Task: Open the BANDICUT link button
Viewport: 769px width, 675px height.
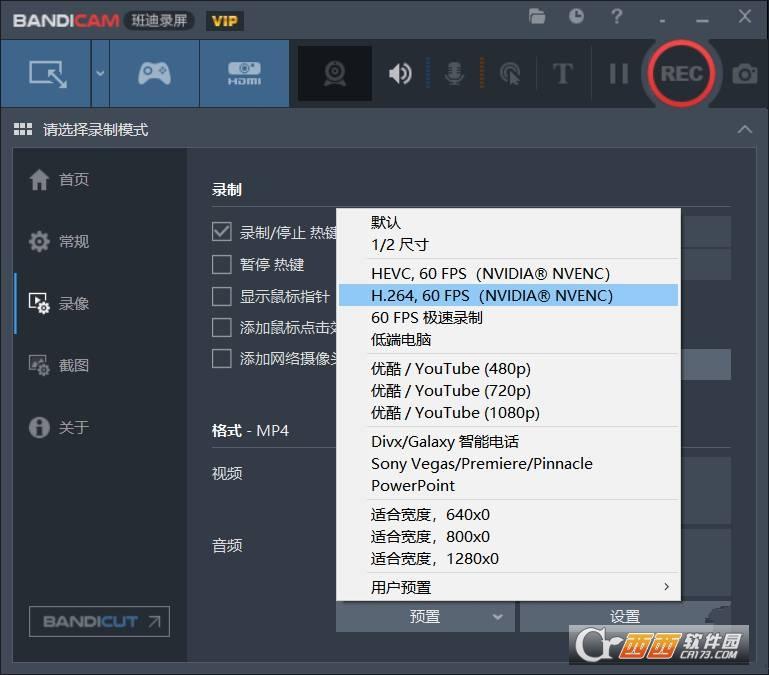Action: point(100,622)
